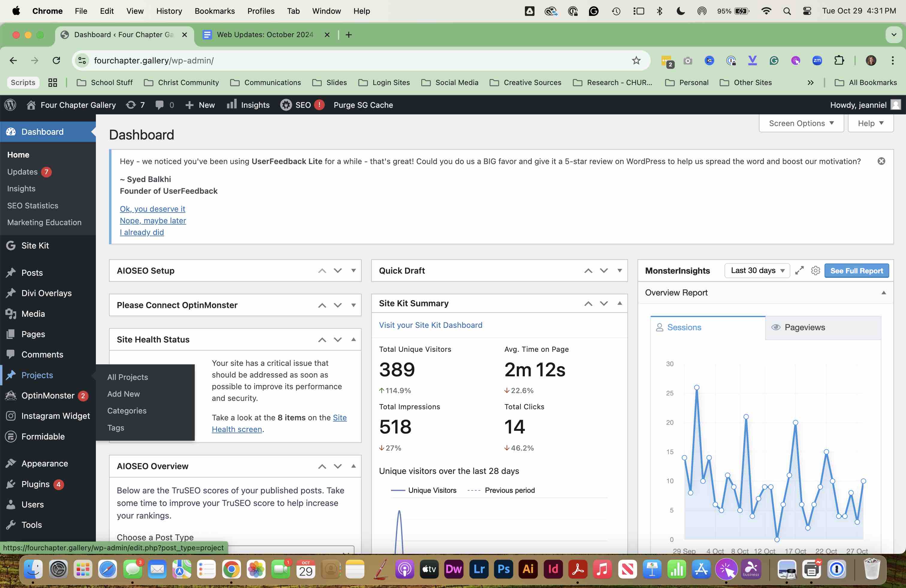906x588 pixels.
Task: Click the 'Ok, you deserve it' link
Action: coord(152,209)
